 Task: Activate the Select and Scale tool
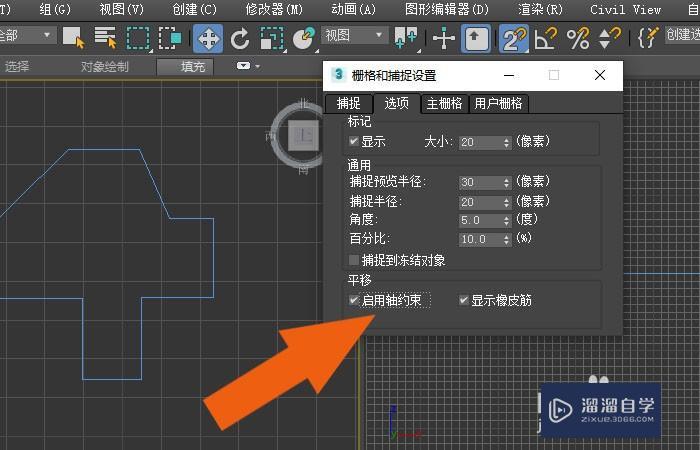[x=272, y=38]
